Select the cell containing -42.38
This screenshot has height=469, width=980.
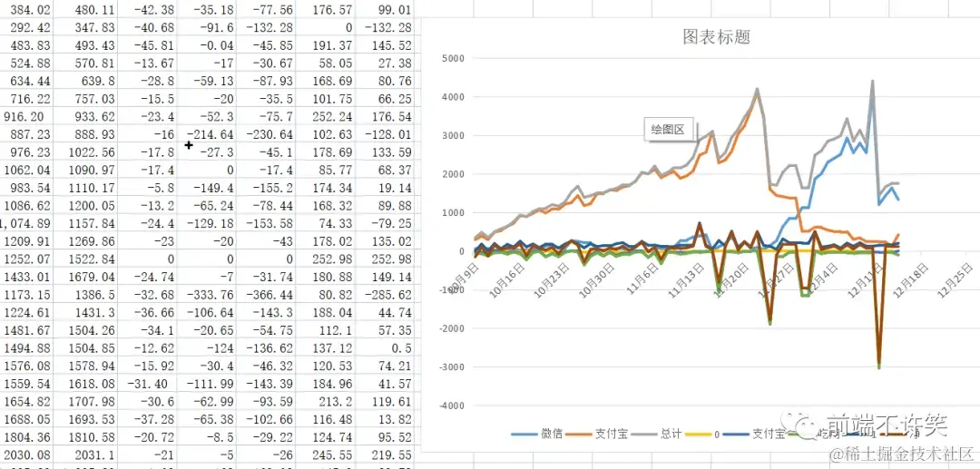click(146, 9)
